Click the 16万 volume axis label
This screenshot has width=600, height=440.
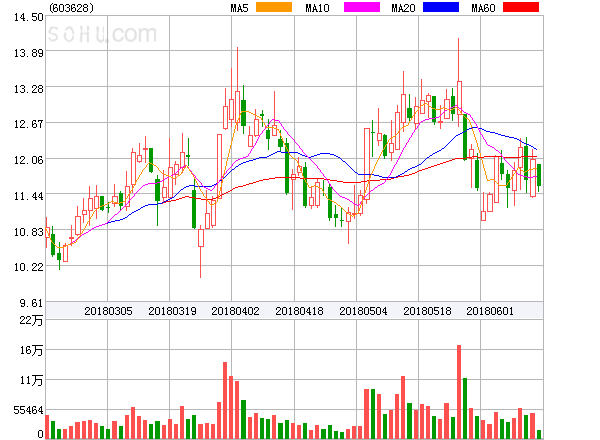click(31, 350)
